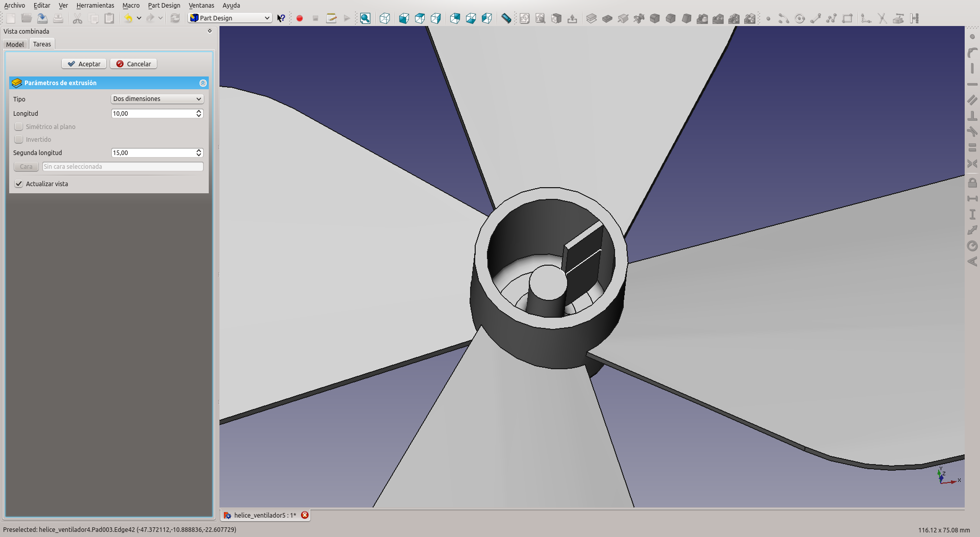Click the Aceptar button
Viewport: 980px width, 537px height.
(84, 64)
